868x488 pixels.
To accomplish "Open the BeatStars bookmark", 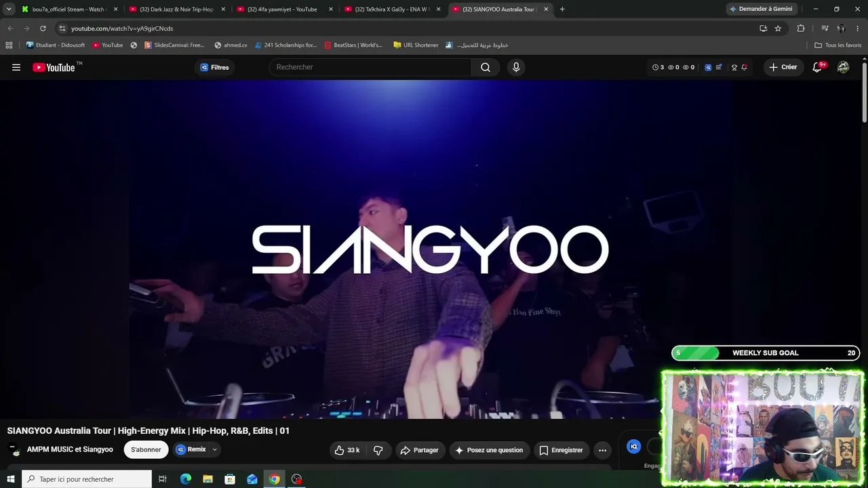I will pos(353,45).
